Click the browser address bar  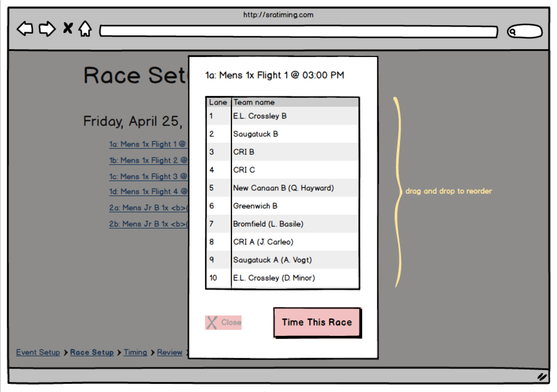tap(298, 32)
